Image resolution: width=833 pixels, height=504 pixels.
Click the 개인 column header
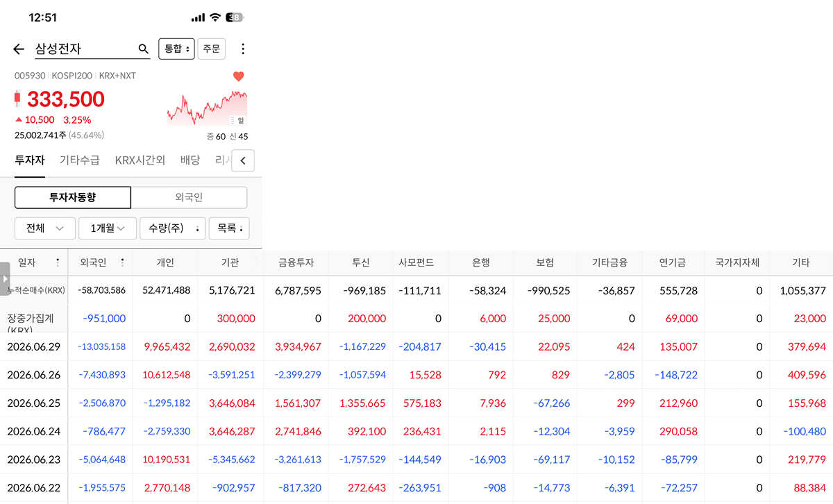pos(165,262)
